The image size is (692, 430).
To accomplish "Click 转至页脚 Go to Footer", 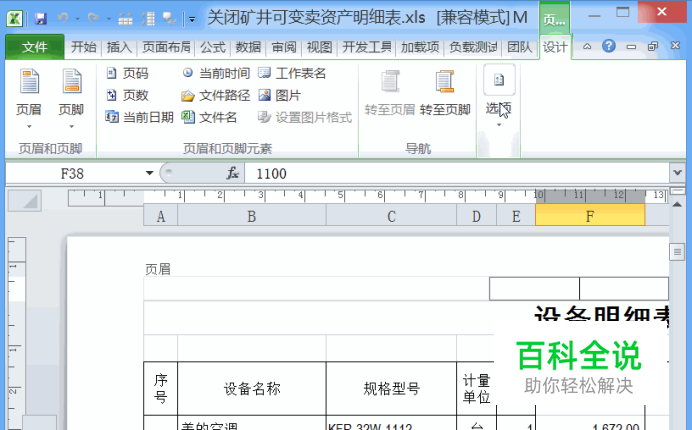I will click(x=445, y=94).
